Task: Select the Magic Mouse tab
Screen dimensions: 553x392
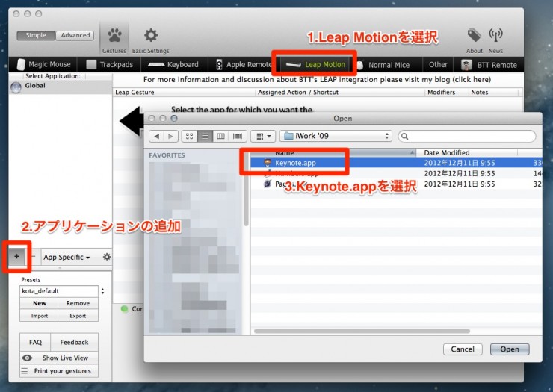Action: 44,64
